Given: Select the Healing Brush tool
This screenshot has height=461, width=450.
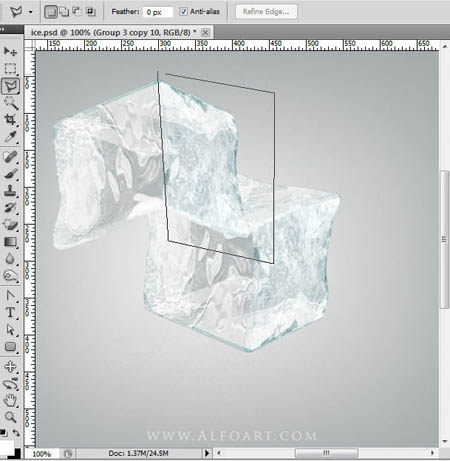Looking at the screenshot, I should (10, 157).
